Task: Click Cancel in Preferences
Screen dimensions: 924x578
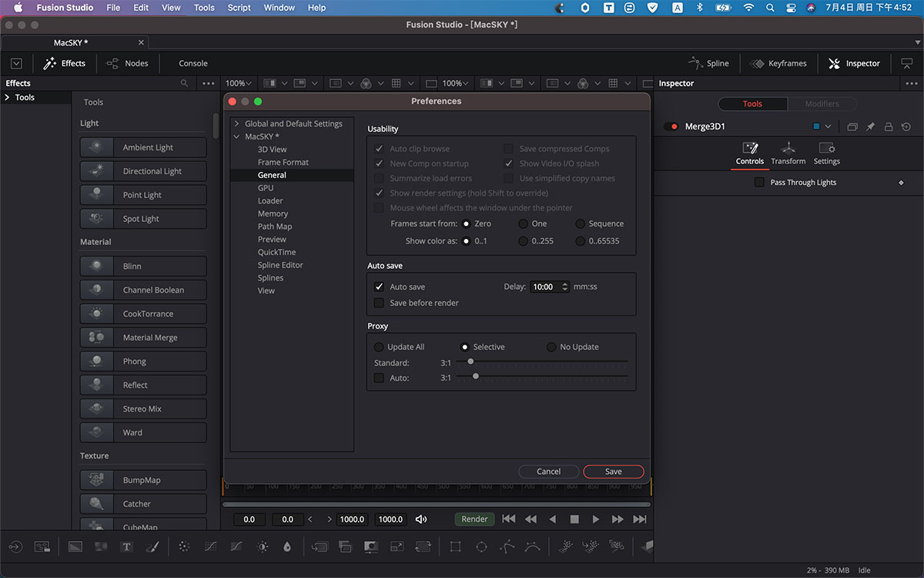Action: pyautogui.click(x=548, y=472)
